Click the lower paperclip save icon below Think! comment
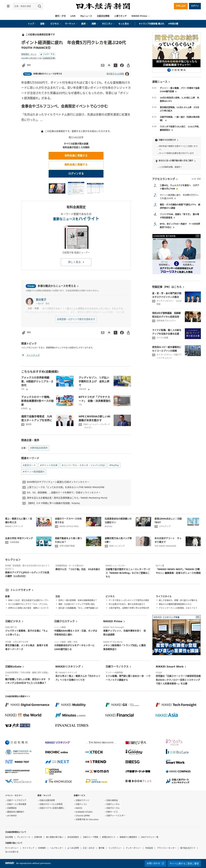The height and width of the screenshot is (868, 206). coord(24,332)
